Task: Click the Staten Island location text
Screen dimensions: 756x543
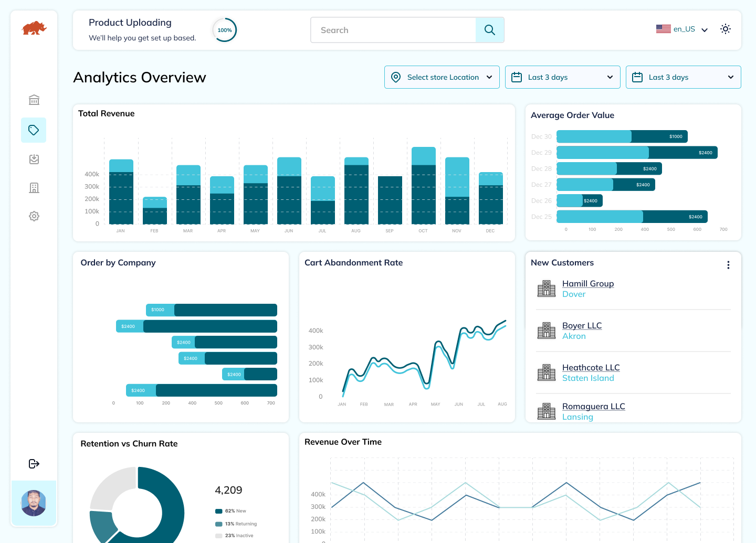Action: click(588, 378)
